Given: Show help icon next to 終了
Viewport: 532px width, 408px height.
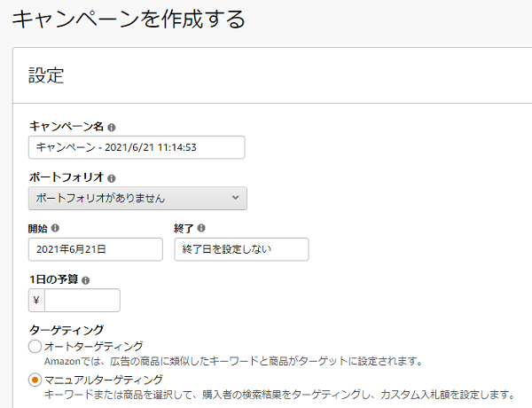Looking at the screenshot, I should [201, 228].
